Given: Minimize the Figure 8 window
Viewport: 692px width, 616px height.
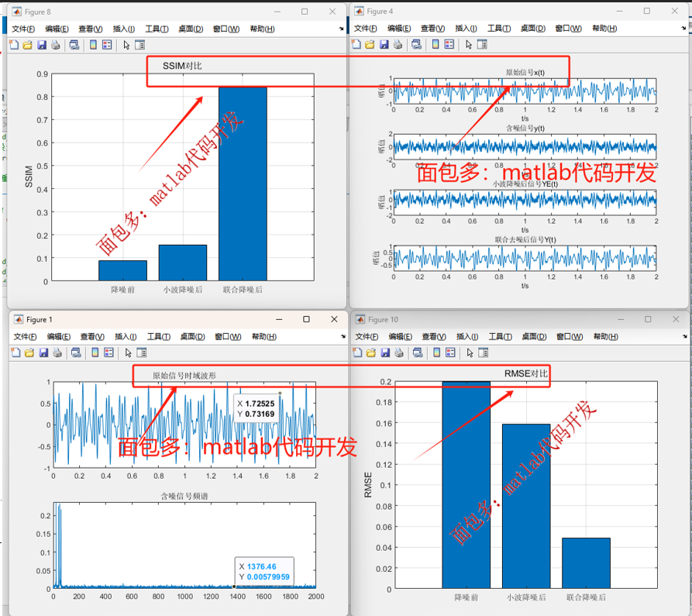Looking at the screenshot, I should [277, 12].
